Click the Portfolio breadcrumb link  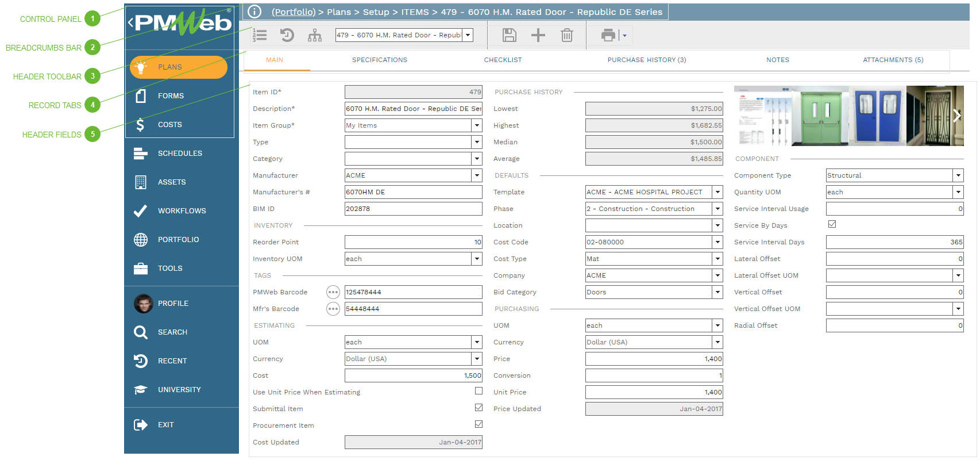[293, 12]
